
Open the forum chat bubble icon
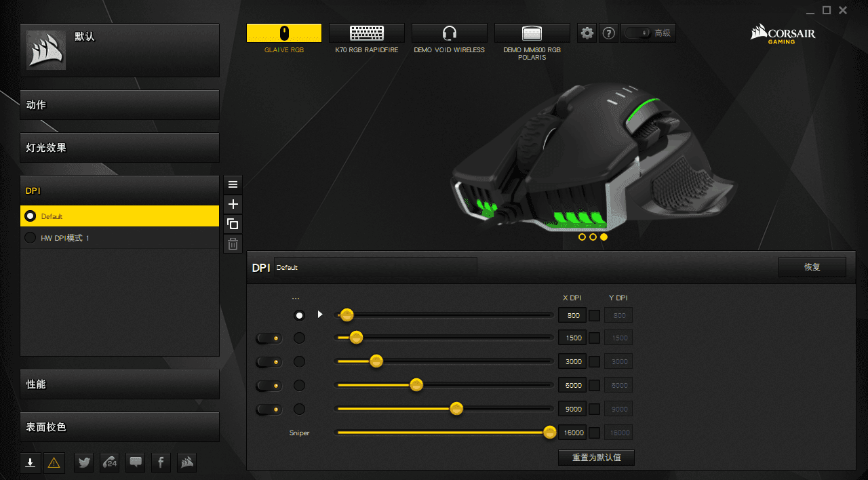click(136, 462)
